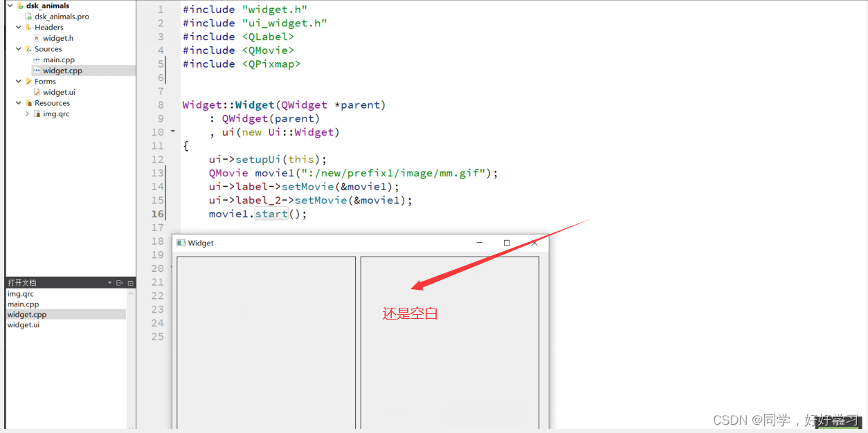868x433 pixels.
Task: Click the ', ui(new Ui::Widget)' code line
Action: 274,132
